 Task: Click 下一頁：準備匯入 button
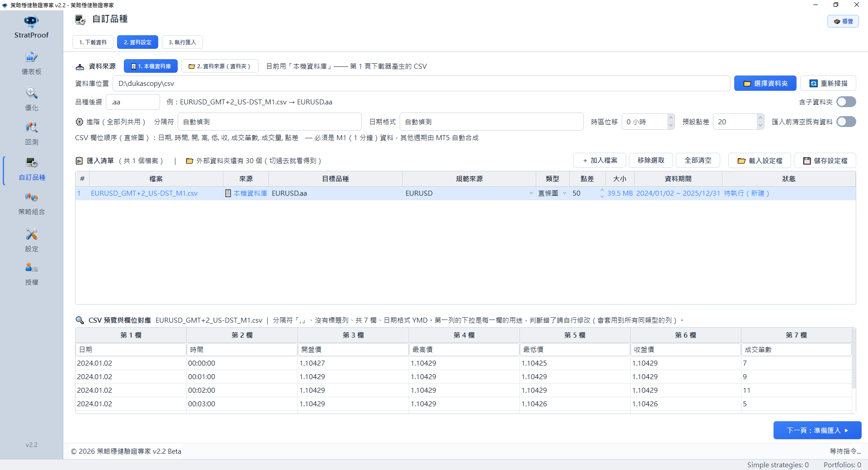pos(817,430)
